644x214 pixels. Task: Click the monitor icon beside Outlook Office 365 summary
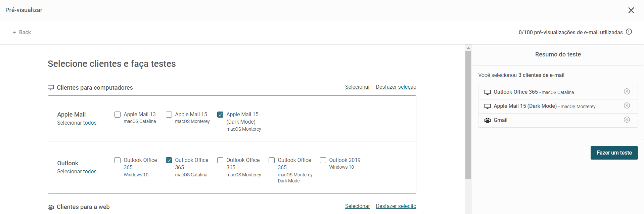[488, 92]
